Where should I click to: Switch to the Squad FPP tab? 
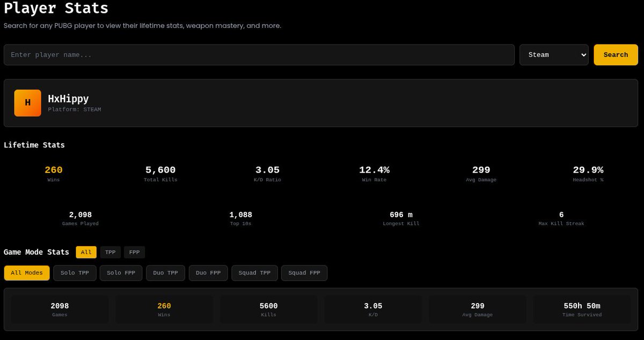point(304,273)
